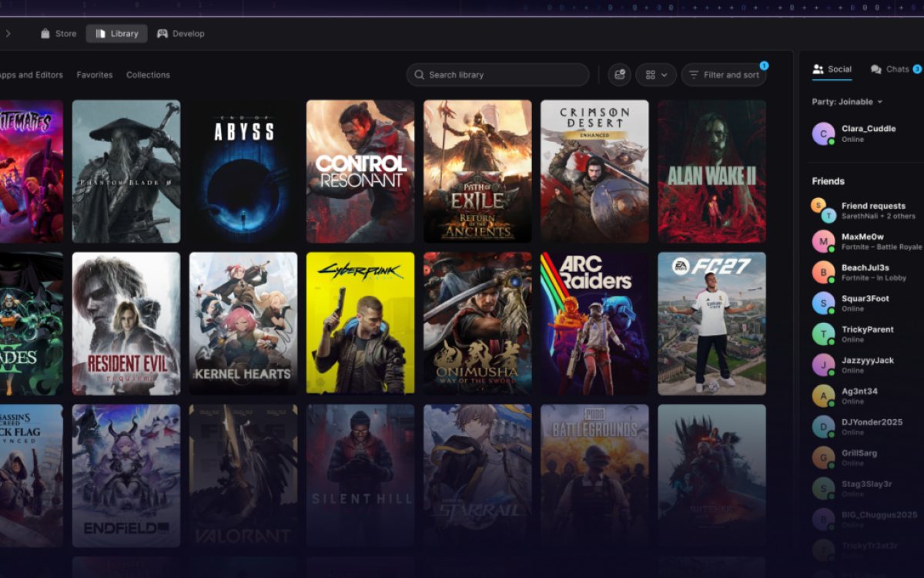Switch to the Library tab
924x578 pixels.
click(x=117, y=34)
